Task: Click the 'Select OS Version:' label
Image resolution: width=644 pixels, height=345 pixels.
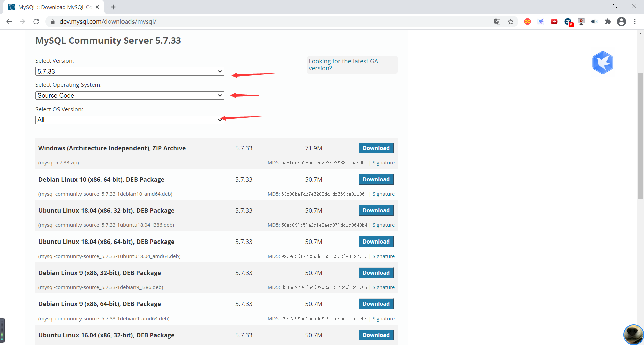Action: [59, 109]
